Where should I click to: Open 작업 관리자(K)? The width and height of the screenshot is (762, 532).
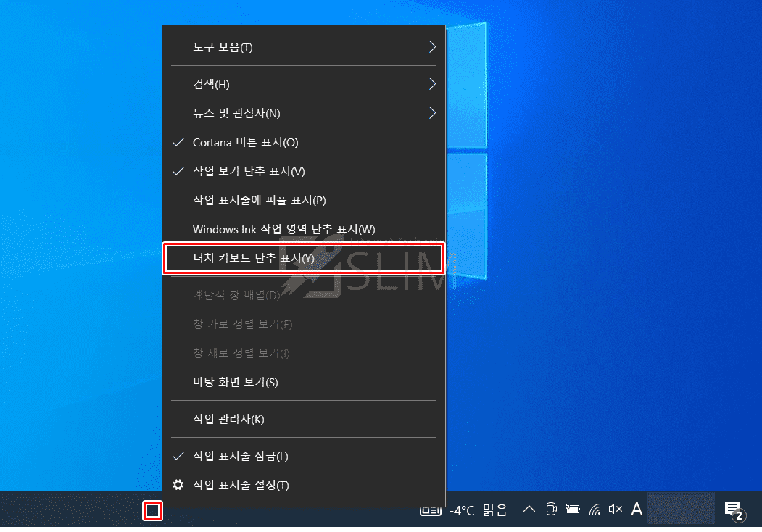coord(304,419)
